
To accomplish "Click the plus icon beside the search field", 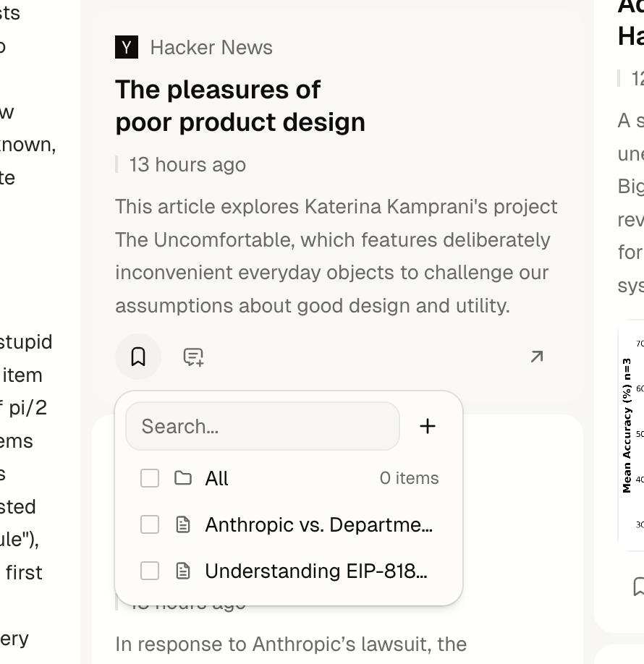I will coord(428,426).
